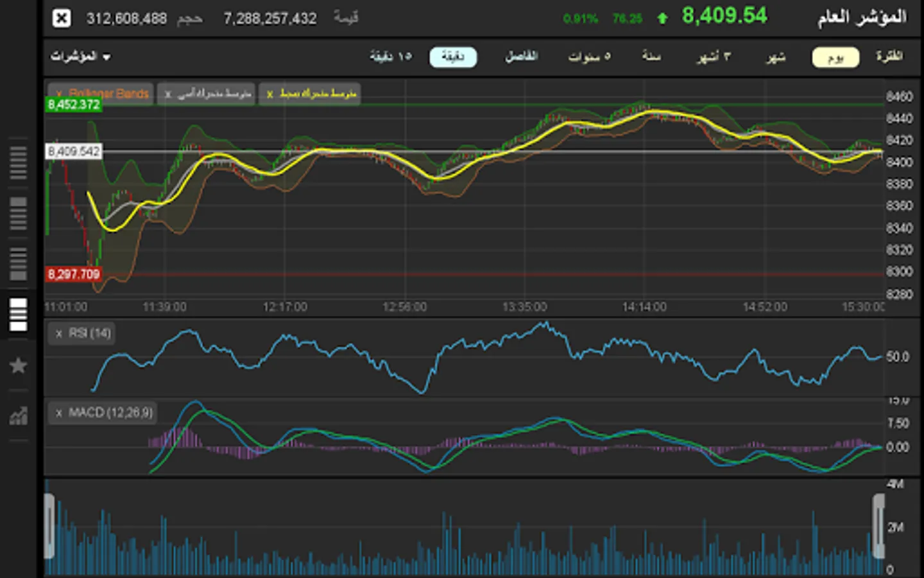Close the chart with the X icon

tap(62, 18)
